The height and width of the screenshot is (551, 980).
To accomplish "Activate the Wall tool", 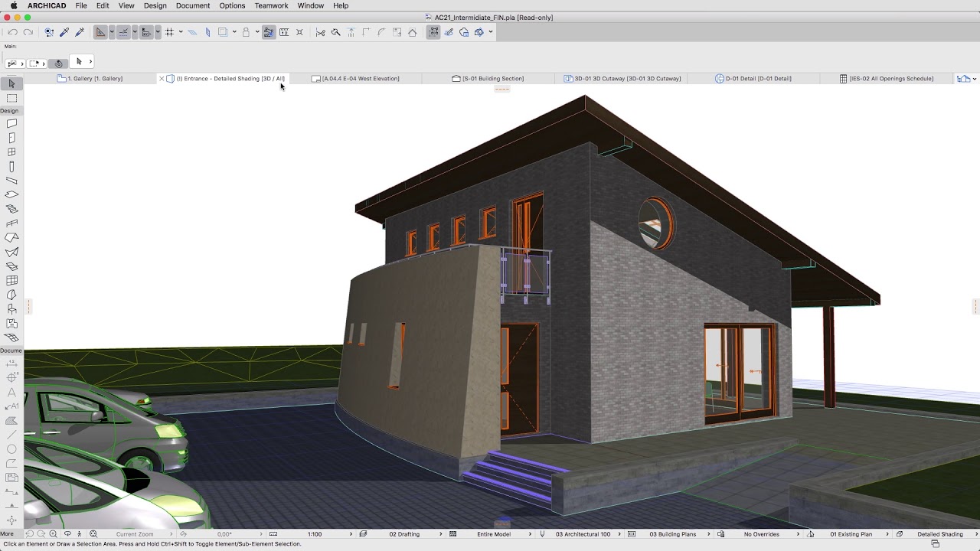I will (x=11, y=123).
